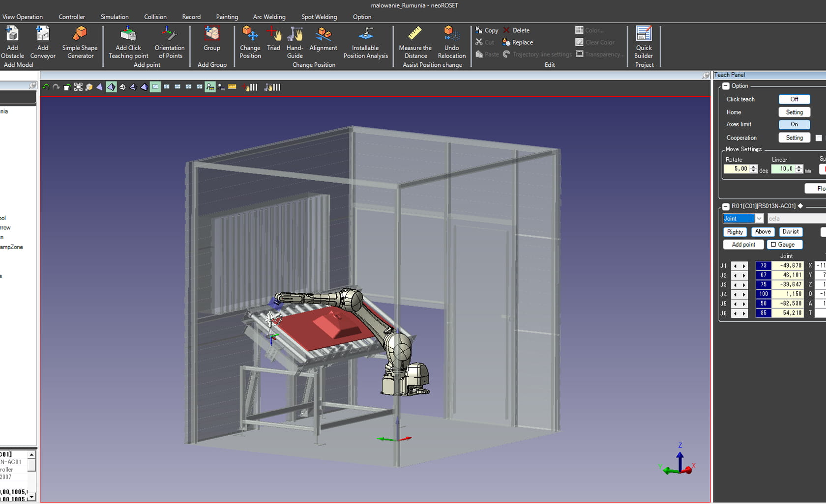Click the Add point button

(743, 245)
